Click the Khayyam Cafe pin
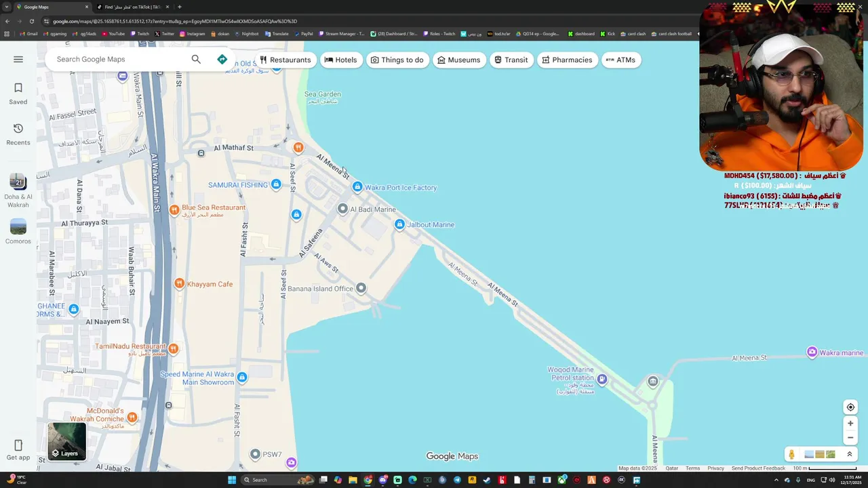The image size is (868, 488). tap(179, 283)
